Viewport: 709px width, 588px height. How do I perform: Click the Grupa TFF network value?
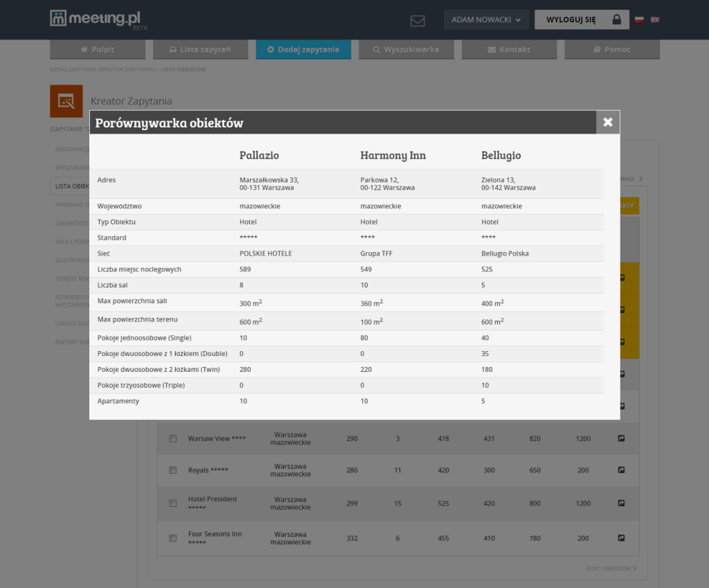[376, 253]
